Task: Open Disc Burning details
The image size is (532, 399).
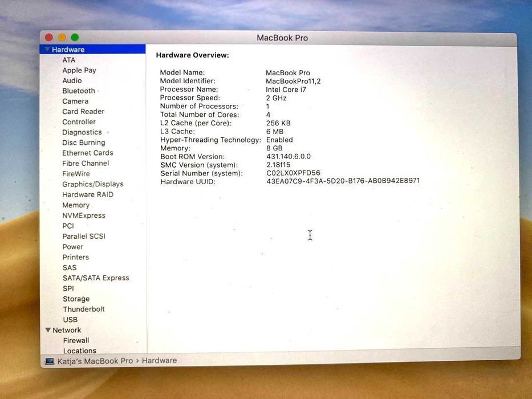Action: pos(84,142)
